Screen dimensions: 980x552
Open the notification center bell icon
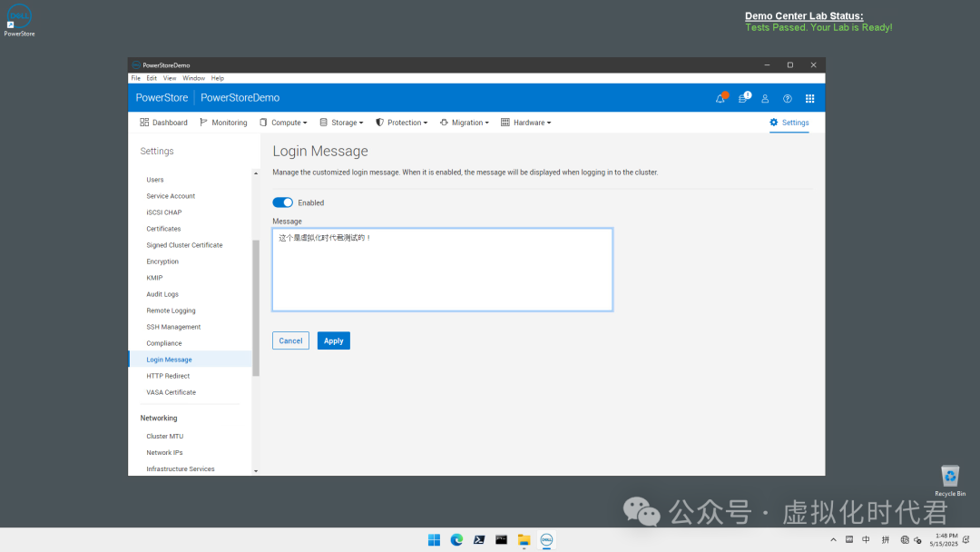pos(966,540)
